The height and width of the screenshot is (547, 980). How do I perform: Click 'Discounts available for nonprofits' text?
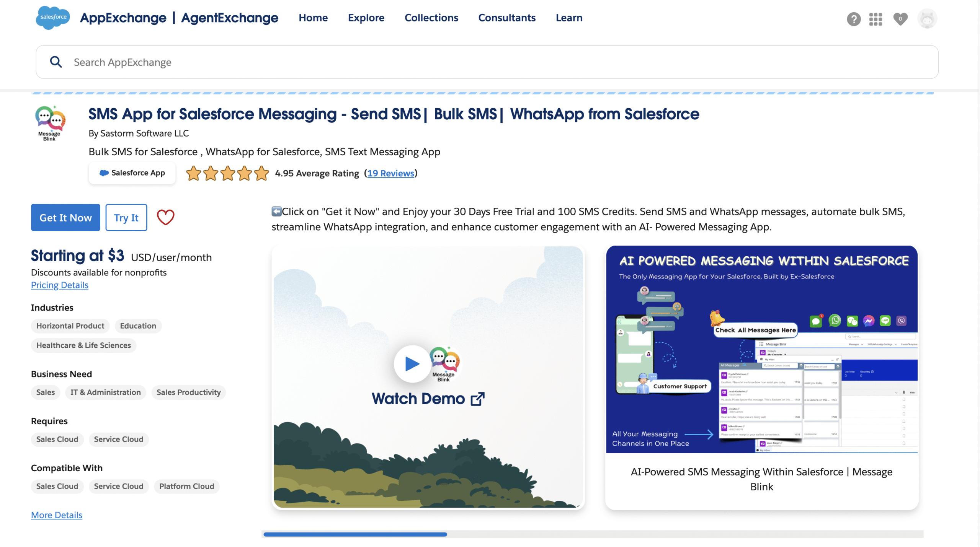[x=99, y=272]
